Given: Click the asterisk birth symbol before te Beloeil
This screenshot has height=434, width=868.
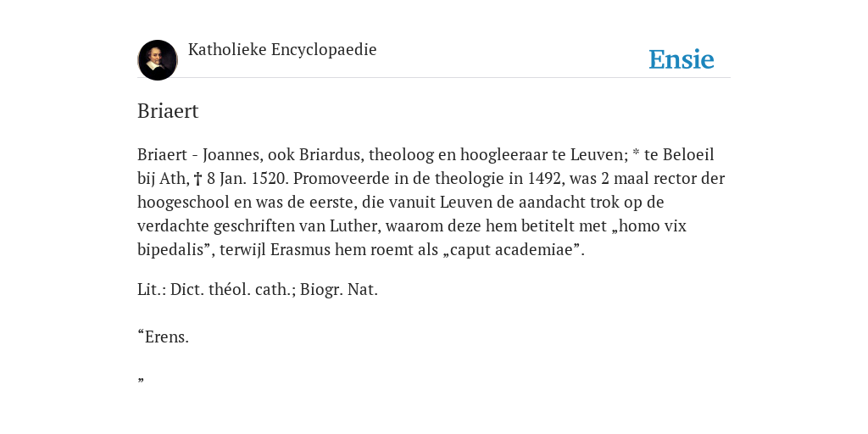Looking at the screenshot, I should pos(636,153).
